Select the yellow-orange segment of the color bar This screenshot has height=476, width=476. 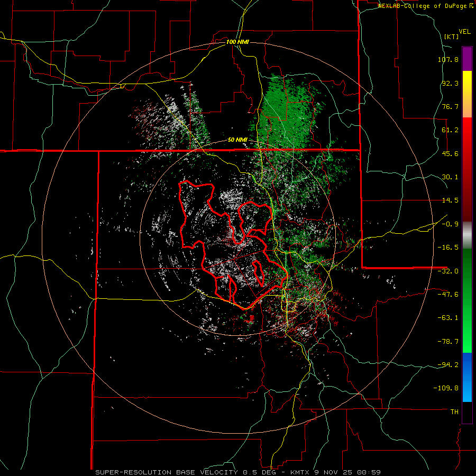[x=467, y=94]
